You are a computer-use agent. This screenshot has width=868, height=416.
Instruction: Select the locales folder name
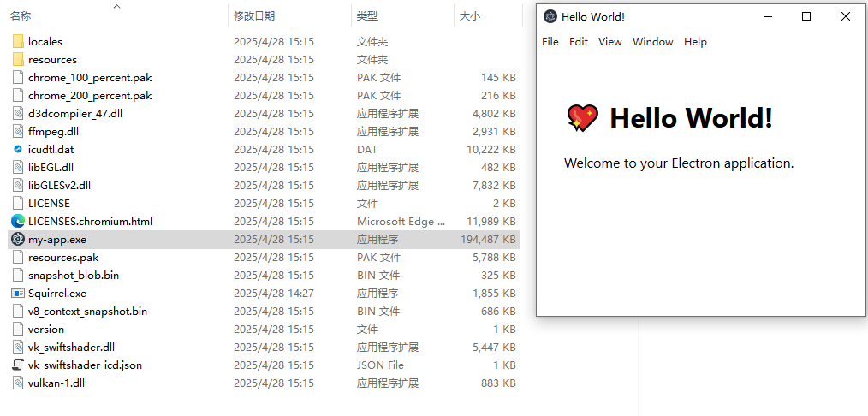[45, 41]
